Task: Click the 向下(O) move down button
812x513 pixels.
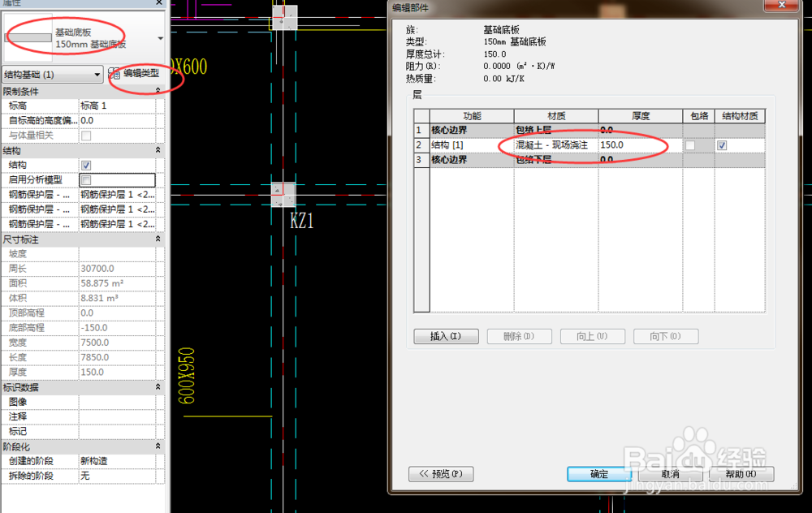Action: click(666, 337)
